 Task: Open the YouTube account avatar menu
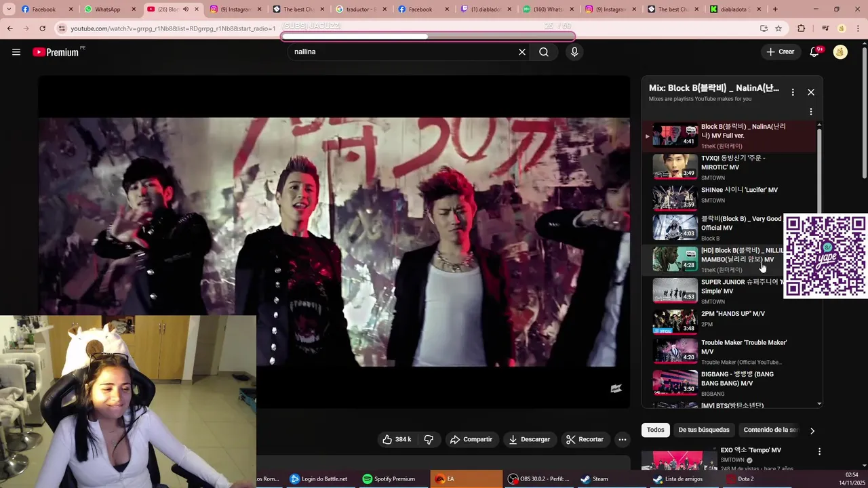(x=840, y=52)
